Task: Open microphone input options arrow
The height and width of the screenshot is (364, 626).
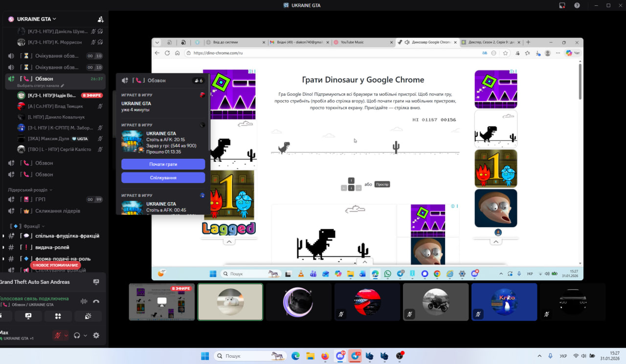Action: pyautogui.click(x=66, y=335)
